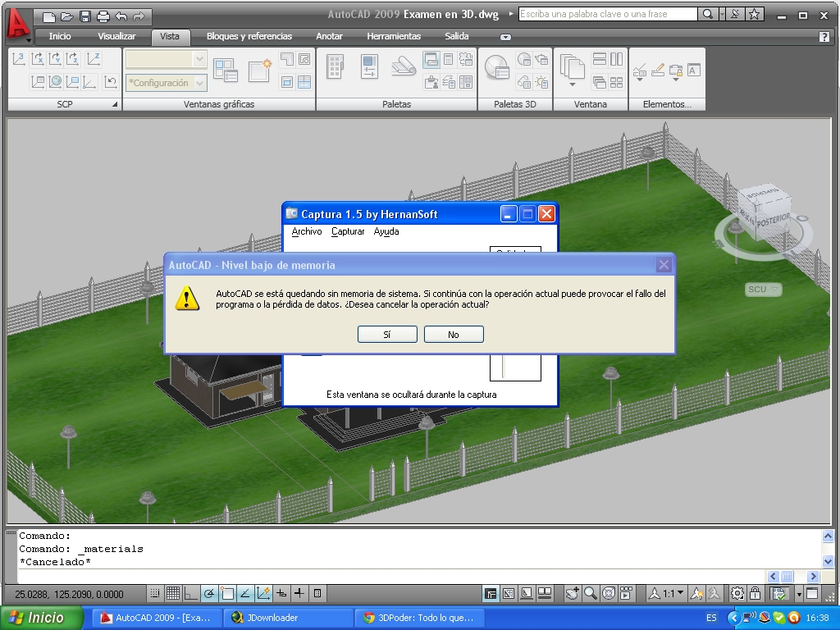Image resolution: width=840 pixels, height=630 pixels.
Task: Click the Redo arrow icon
Action: (139, 16)
